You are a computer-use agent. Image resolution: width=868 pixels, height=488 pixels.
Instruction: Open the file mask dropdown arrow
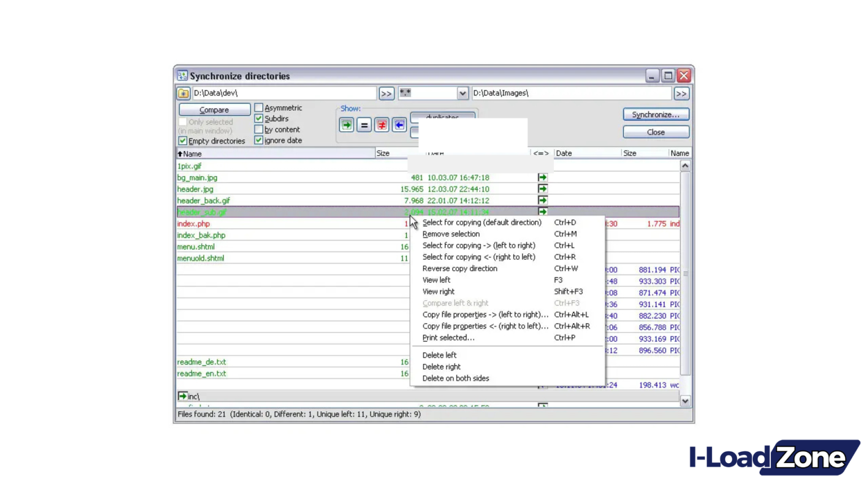point(462,93)
